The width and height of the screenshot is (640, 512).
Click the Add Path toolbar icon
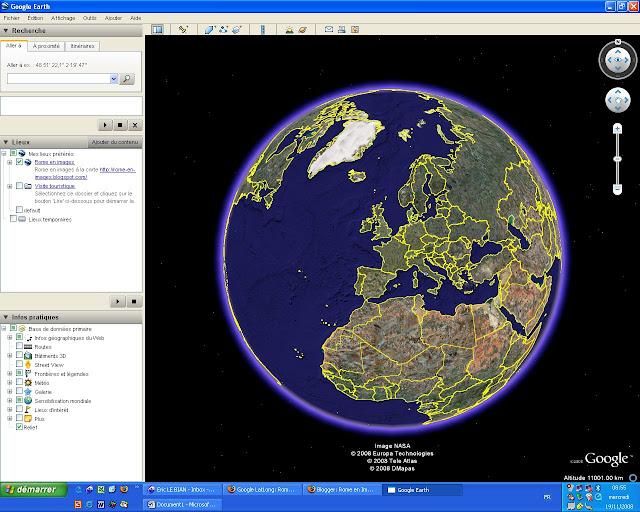[x=223, y=29]
